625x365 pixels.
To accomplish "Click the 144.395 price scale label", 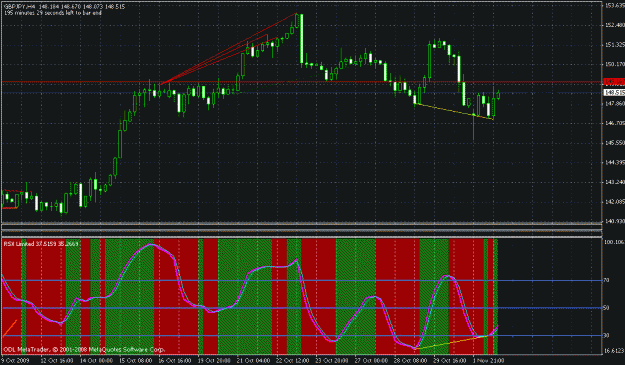I will coord(615,163).
